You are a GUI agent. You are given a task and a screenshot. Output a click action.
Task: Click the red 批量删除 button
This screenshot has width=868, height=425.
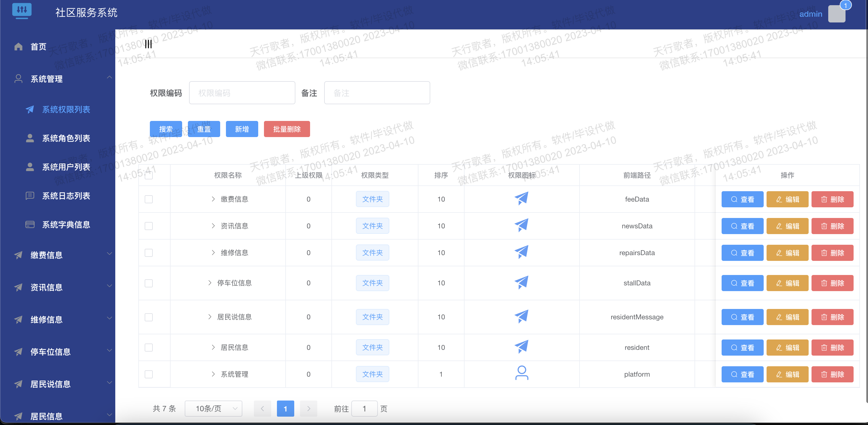click(x=287, y=129)
